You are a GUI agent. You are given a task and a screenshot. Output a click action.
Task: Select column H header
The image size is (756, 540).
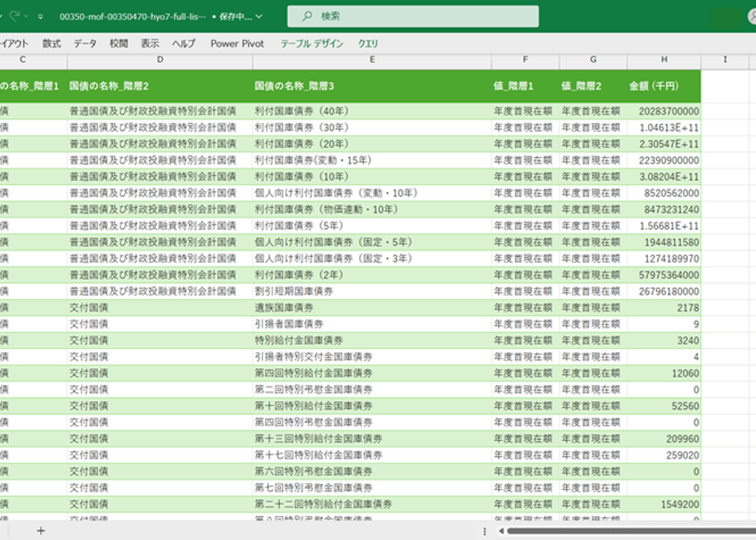point(664,60)
